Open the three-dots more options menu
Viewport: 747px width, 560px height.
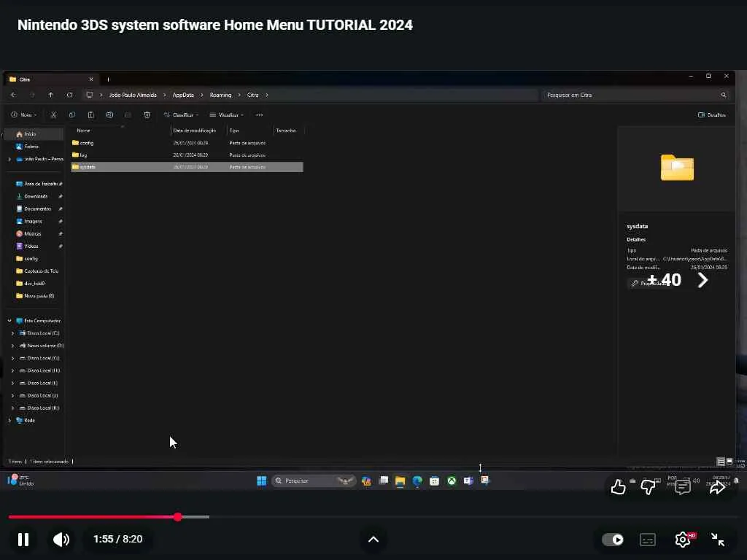(259, 114)
